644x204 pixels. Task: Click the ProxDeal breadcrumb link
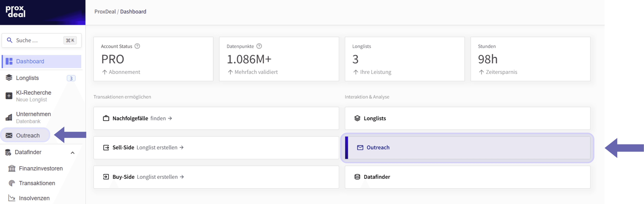[x=105, y=12]
